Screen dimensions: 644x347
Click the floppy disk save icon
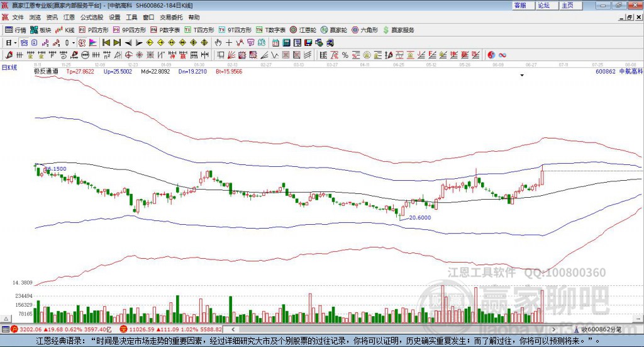pos(308,43)
